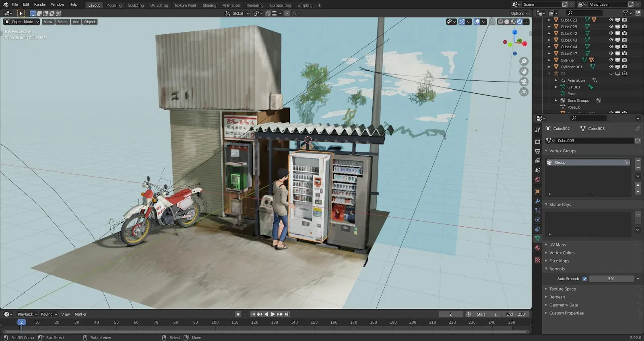The height and width of the screenshot is (341, 644).
Task: Click the current frame marker on timeline
Action: (21, 322)
